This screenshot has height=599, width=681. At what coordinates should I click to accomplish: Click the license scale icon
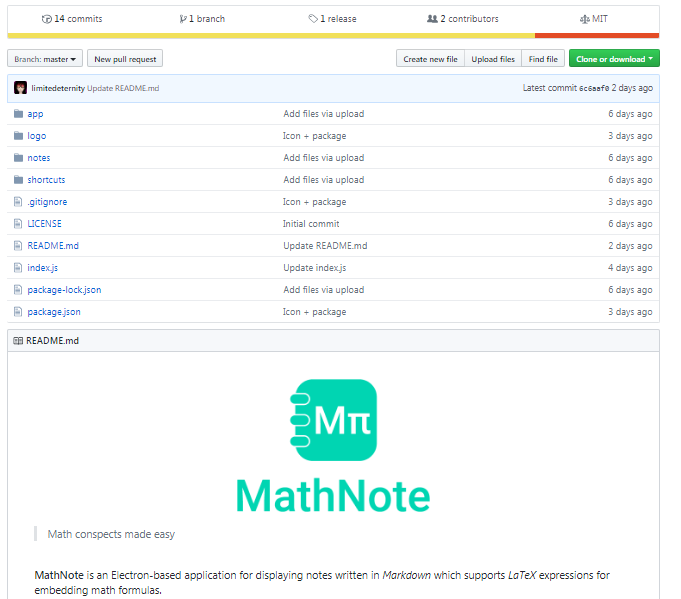tap(585, 19)
